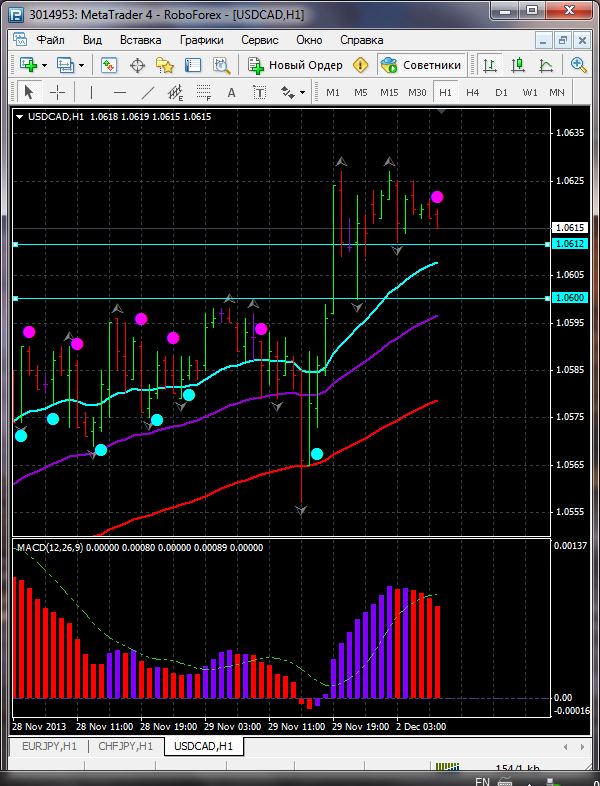The width and height of the screenshot is (600, 786).
Task: Toggle the Советники auto trading button
Action: 421,65
